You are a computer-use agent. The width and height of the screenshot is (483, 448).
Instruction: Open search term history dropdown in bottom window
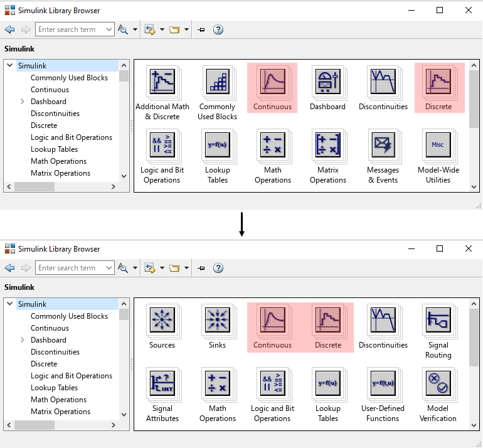(109, 268)
